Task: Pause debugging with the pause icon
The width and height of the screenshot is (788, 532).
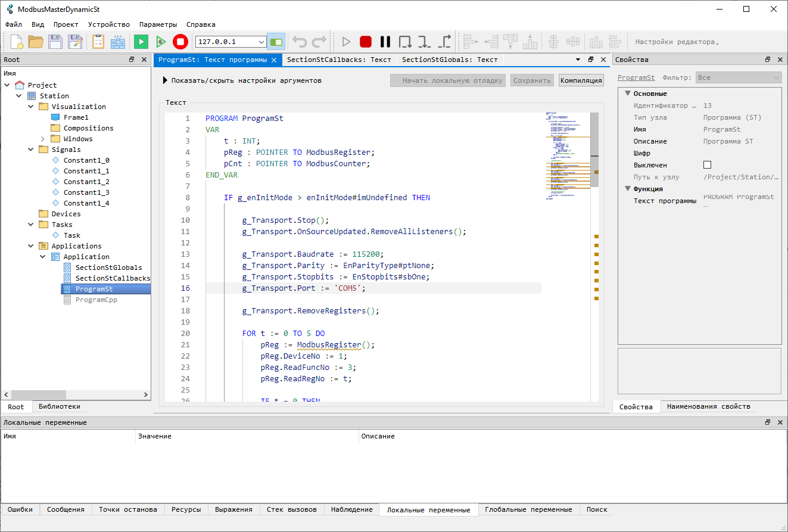Action: 385,42
